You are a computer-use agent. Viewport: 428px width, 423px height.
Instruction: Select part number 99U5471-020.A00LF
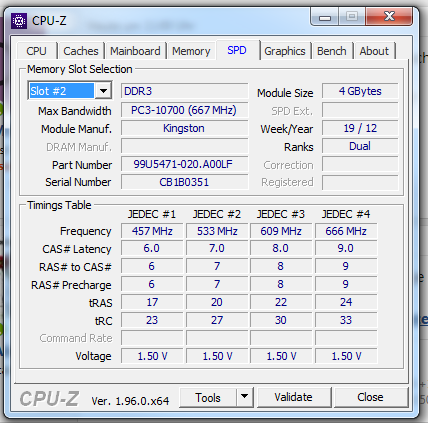click(x=185, y=164)
